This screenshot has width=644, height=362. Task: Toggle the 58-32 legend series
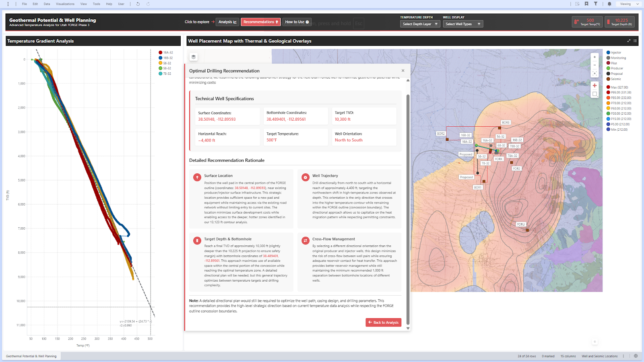coord(165,68)
